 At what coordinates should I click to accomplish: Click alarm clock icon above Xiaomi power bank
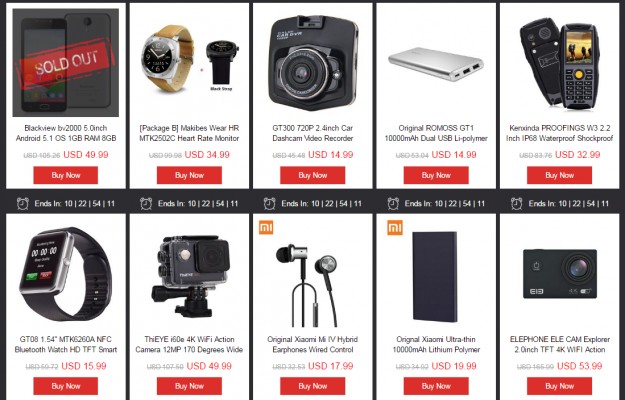click(393, 204)
